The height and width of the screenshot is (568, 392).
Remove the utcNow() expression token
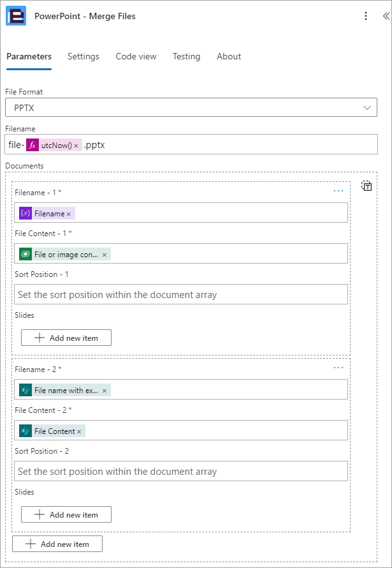[x=76, y=146]
